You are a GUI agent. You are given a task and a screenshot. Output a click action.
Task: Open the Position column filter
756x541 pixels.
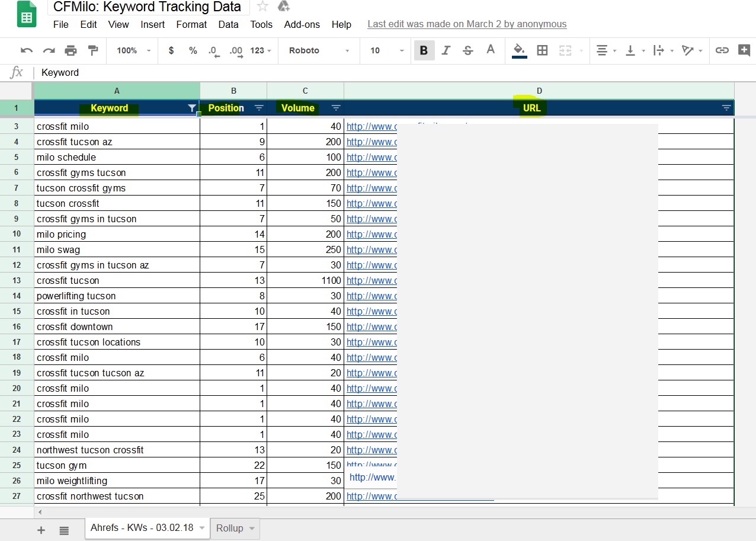(259, 108)
